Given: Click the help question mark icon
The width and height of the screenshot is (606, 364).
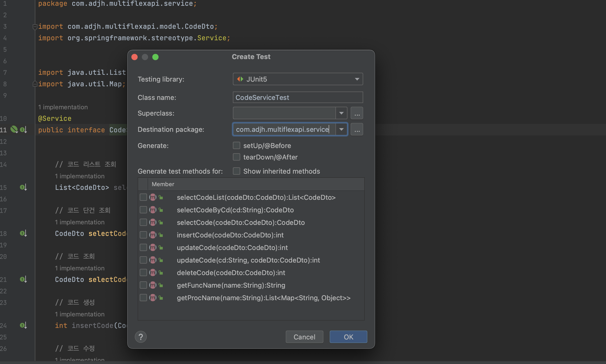Looking at the screenshot, I should pos(141,337).
